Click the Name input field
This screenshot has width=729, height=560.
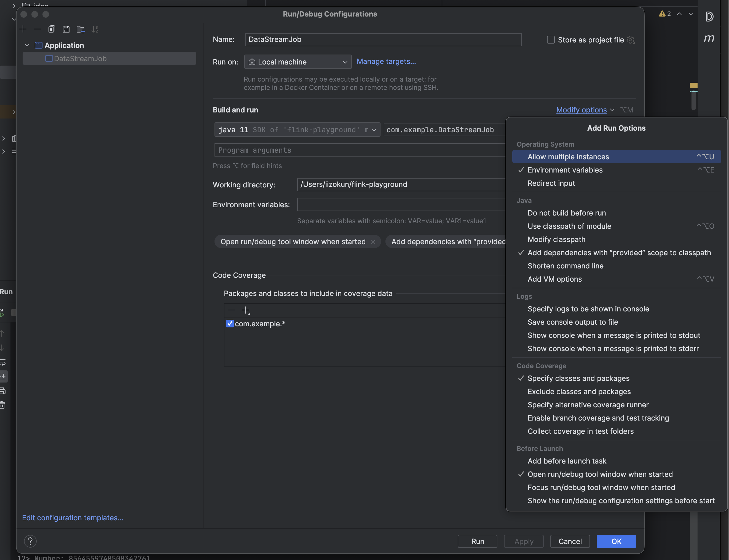pyautogui.click(x=383, y=40)
